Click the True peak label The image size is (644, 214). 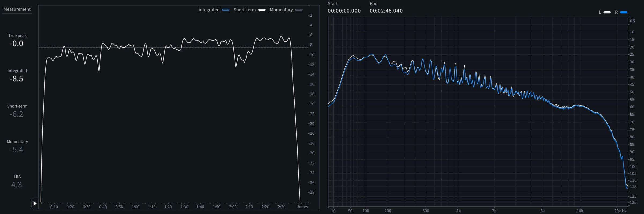[17, 35]
